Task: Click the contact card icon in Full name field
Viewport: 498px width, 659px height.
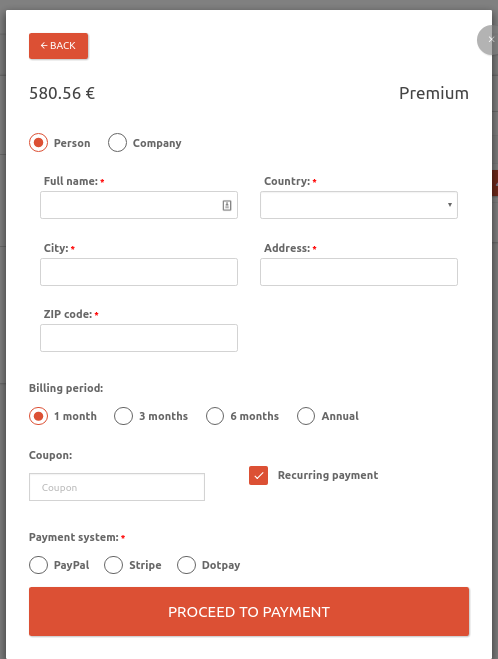Action: pos(227,206)
